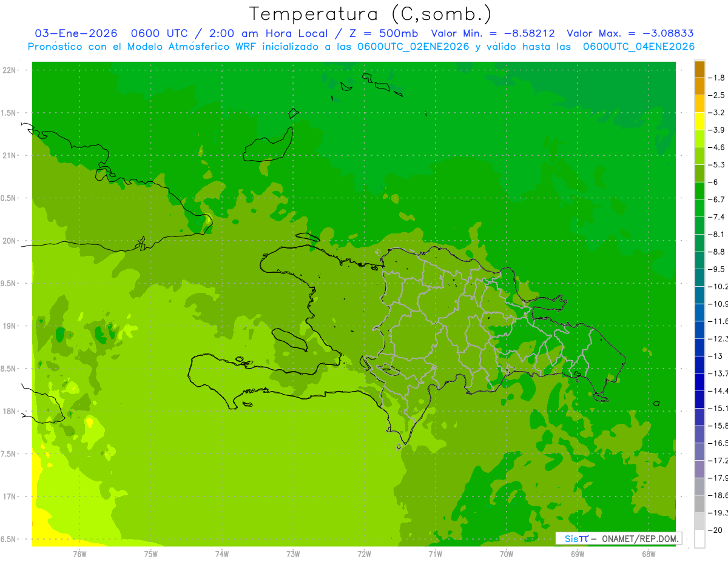Click the "-15.8" colorbar label
The image size is (728, 562).
tap(718, 426)
